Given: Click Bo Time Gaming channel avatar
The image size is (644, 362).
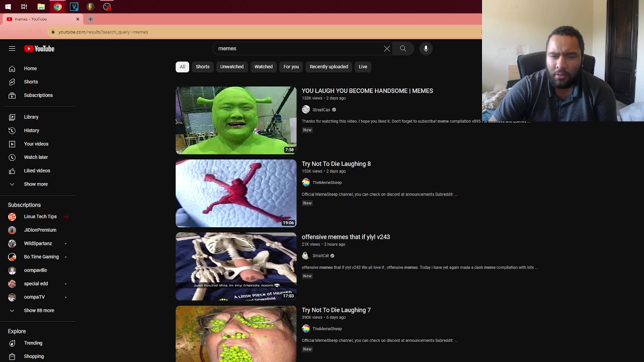Looking at the screenshot, I should [12, 257].
